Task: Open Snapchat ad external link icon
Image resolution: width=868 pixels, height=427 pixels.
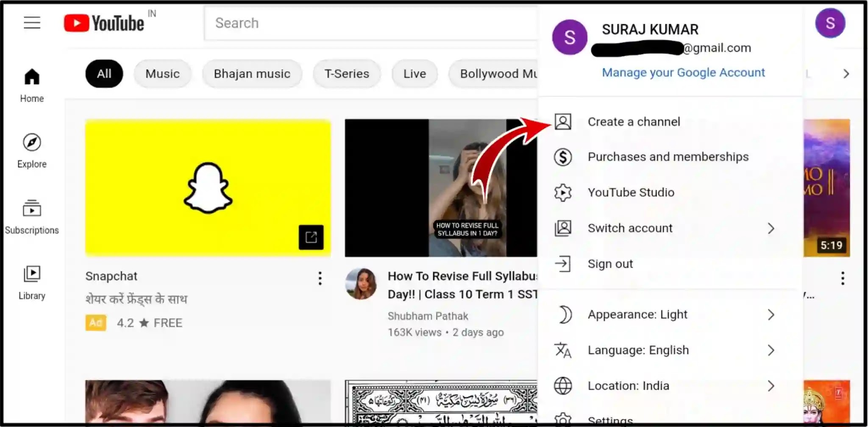Action: pos(311,237)
